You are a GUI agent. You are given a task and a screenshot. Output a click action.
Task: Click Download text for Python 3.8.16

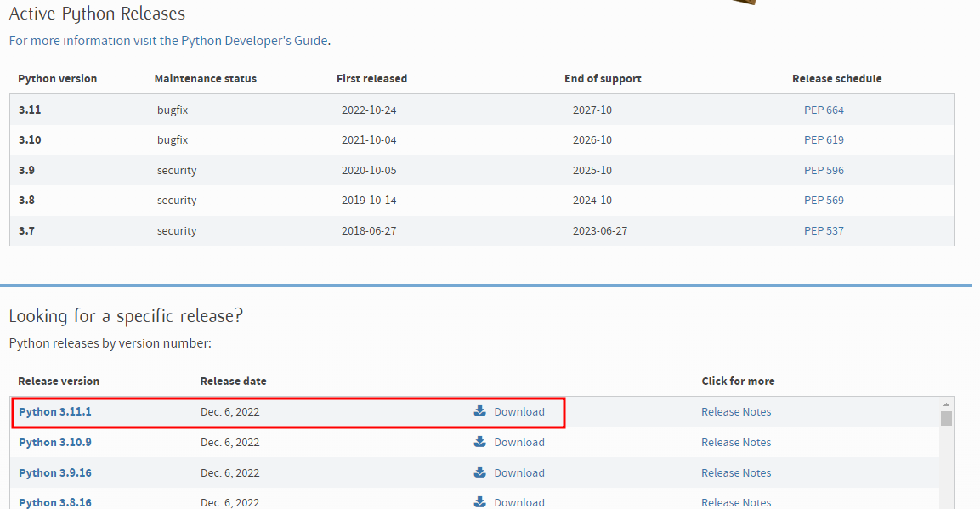click(519, 503)
